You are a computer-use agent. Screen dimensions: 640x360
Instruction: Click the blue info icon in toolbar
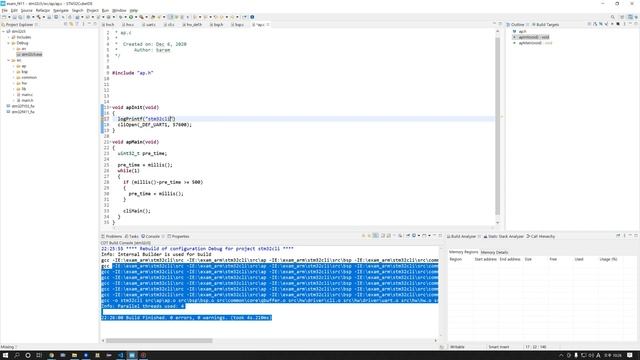pyautogui.click(x=252, y=17)
